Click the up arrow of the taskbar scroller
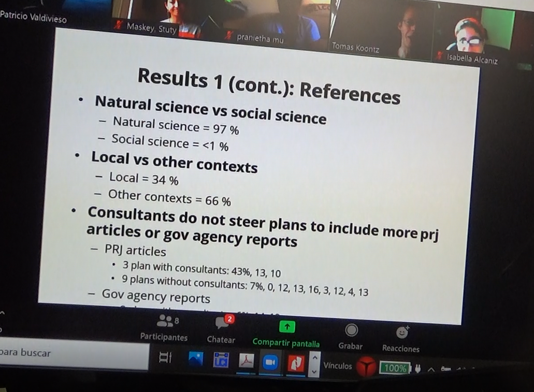The image size is (534, 392). click(315, 358)
